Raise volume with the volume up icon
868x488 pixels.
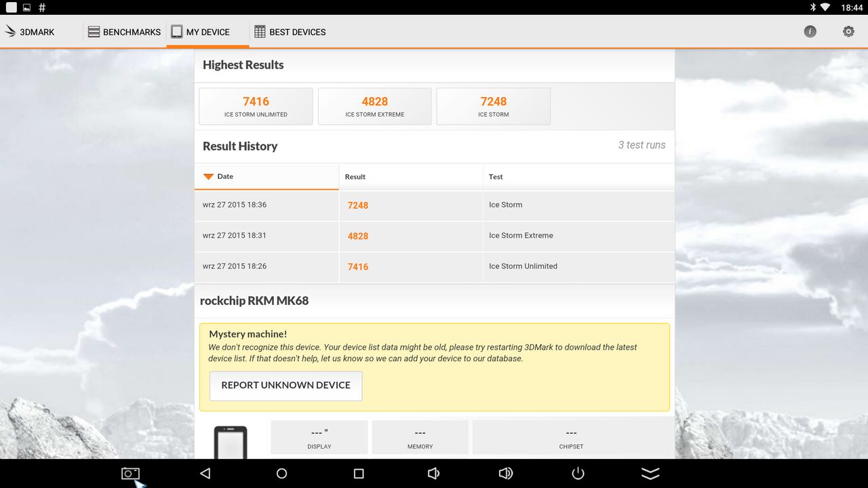click(x=506, y=474)
